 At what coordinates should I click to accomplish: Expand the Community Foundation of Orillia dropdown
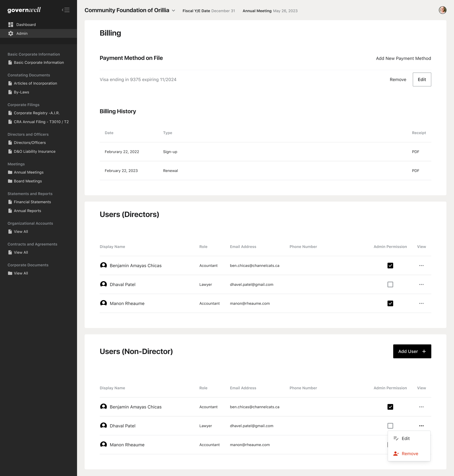tap(174, 11)
